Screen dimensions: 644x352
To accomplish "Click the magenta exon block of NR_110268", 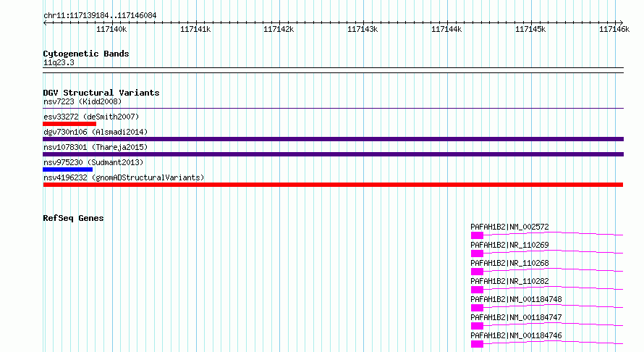I will (x=477, y=272).
